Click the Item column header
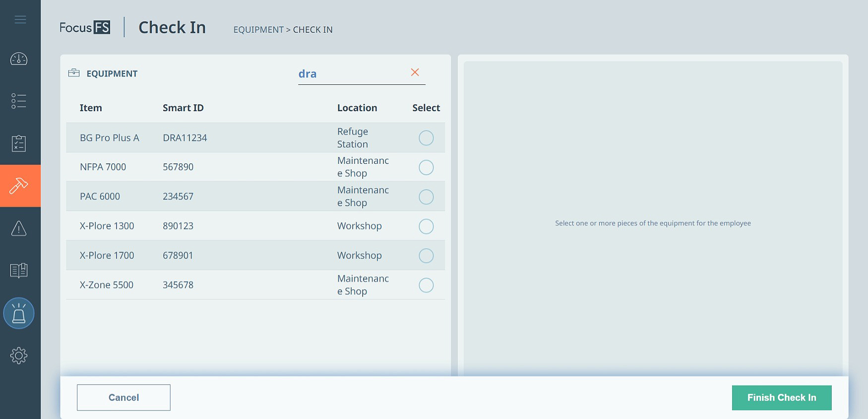868x419 pixels. [x=91, y=108]
